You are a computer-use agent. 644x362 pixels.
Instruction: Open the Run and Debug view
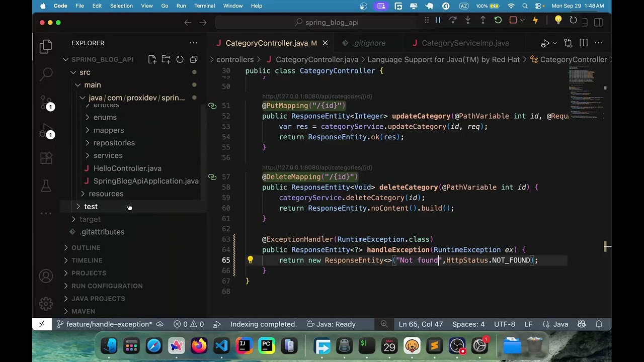click(46, 131)
